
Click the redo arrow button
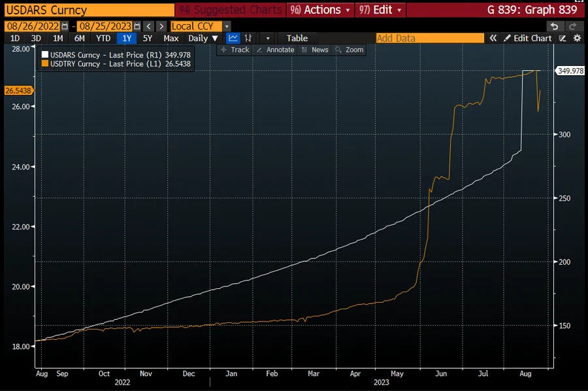pos(572,26)
